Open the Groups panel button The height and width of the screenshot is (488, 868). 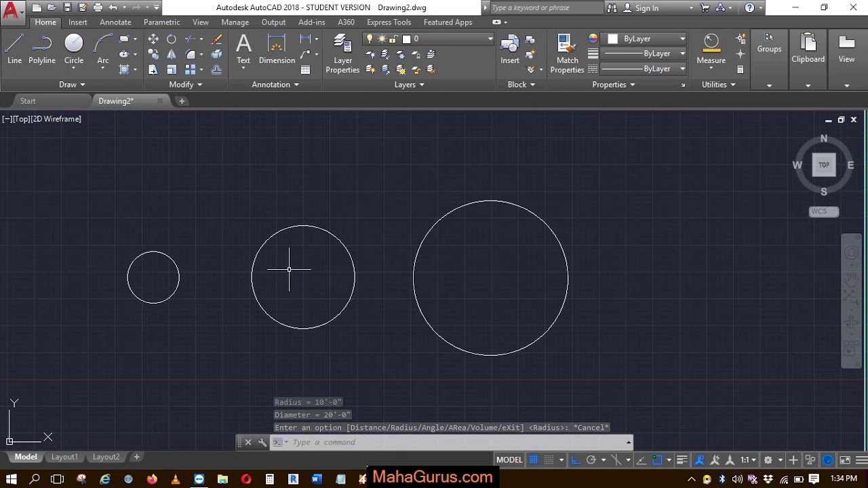(769, 43)
